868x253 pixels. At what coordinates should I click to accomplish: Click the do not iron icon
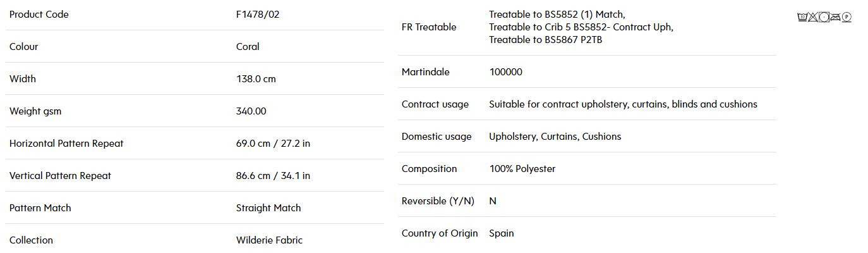[x=835, y=17]
